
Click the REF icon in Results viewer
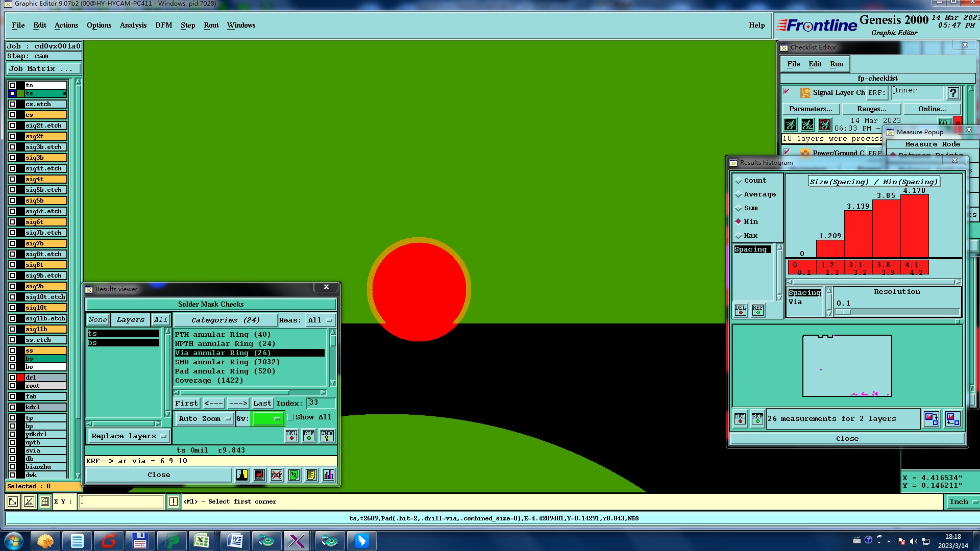tap(309, 435)
